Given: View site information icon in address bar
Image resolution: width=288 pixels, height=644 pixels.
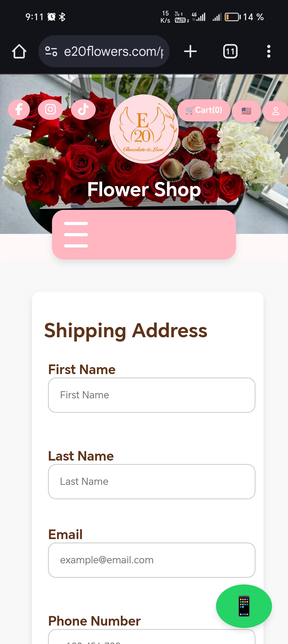Looking at the screenshot, I should coord(51,51).
